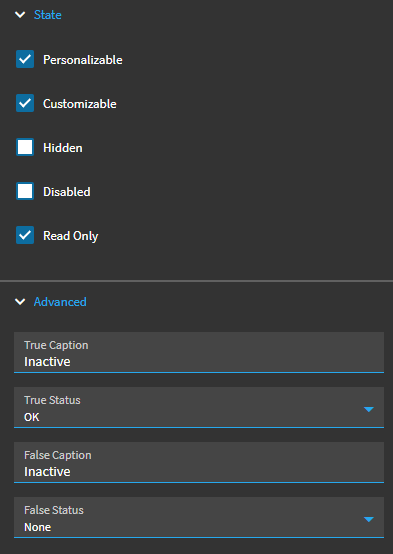Screen dimensions: 393x554
Task: Select the False Status None value
Action: pyautogui.click(x=37, y=527)
